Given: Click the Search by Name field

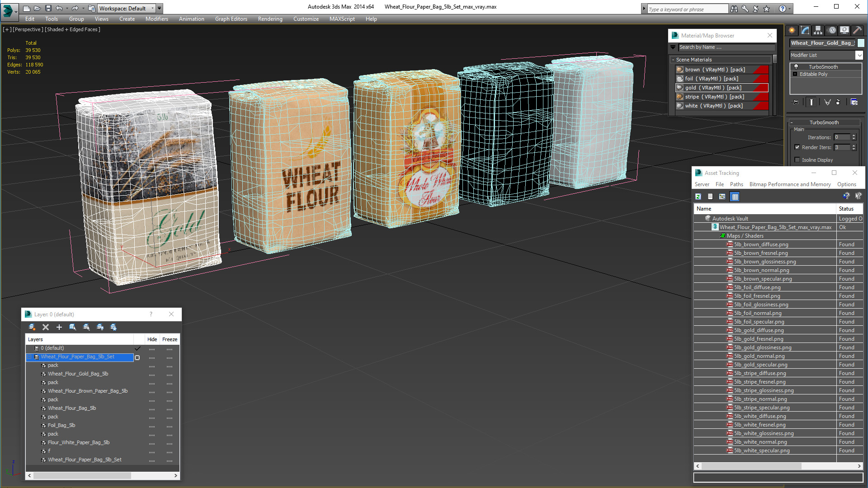Looking at the screenshot, I should click(726, 47).
